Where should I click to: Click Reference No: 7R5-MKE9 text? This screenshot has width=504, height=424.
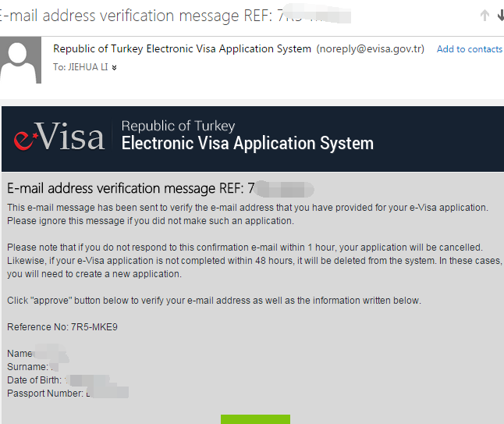pyautogui.click(x=62, y=327)
